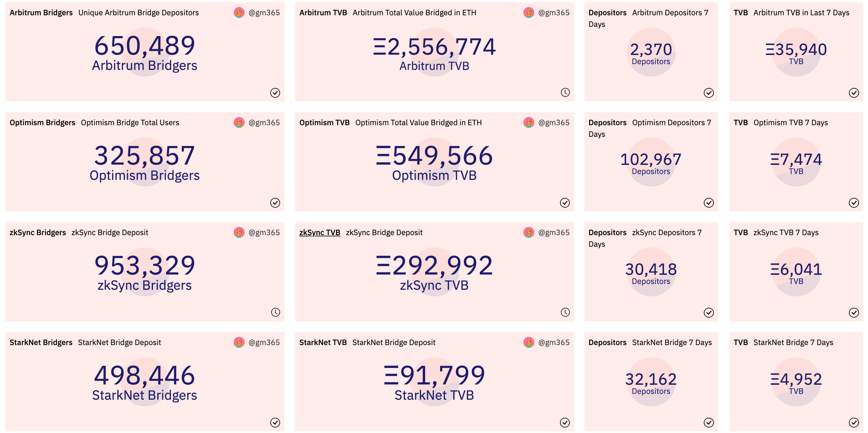The width and height of the screenshot is (868, 433).
Task: Click clock icon on zkSync Bridgers card
Action: (275, 312)
